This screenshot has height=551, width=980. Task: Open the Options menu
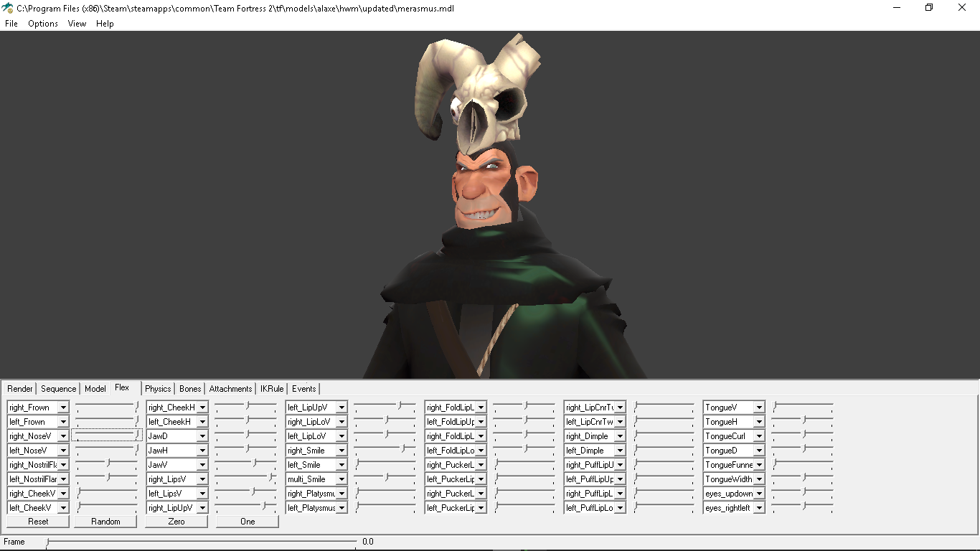[43, 24]
